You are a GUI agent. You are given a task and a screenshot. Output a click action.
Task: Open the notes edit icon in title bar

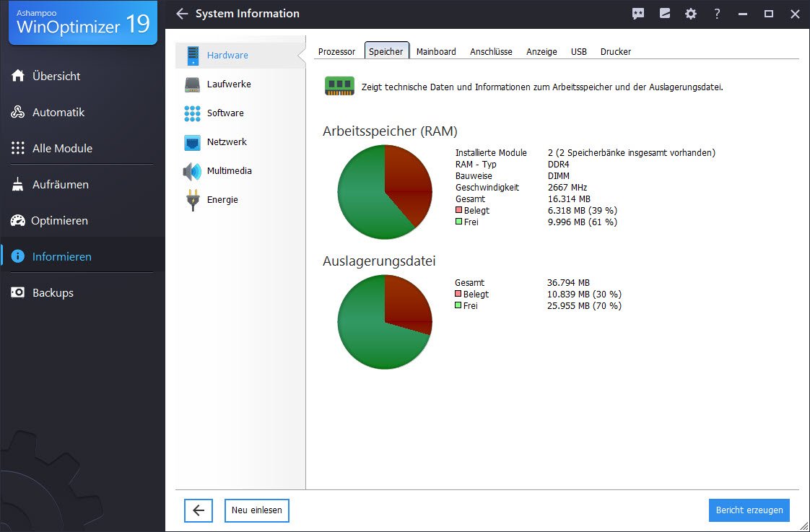[x=664, y=14]
